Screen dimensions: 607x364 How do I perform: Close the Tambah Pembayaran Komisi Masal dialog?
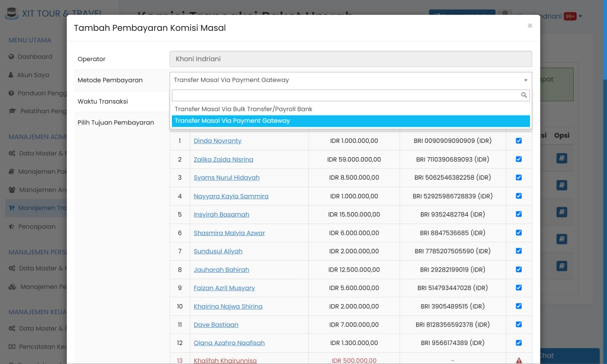529,25
